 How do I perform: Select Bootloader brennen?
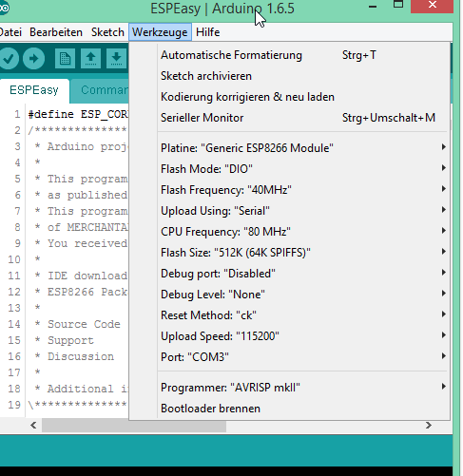point(289,409)
